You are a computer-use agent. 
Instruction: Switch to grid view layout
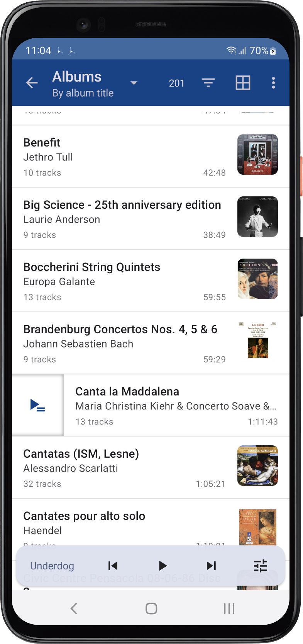coord(243,83)
